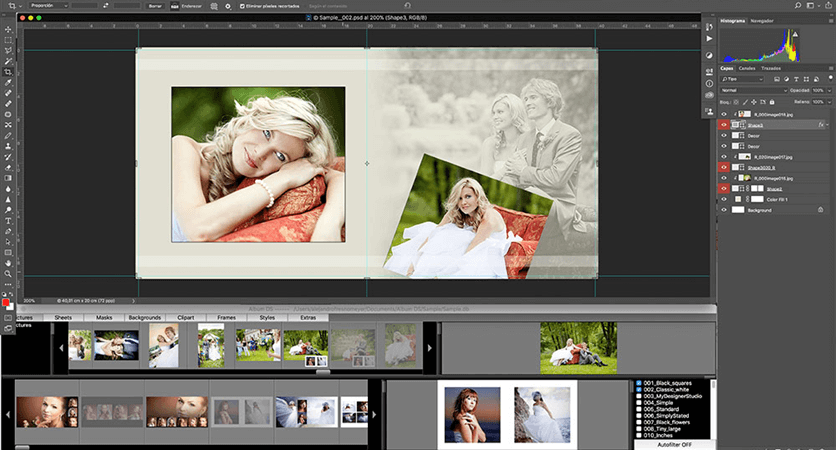Open the Opacidad slider dropdown arrow
The height and width of the screenshot is (450, 836).
coord(829,90)
